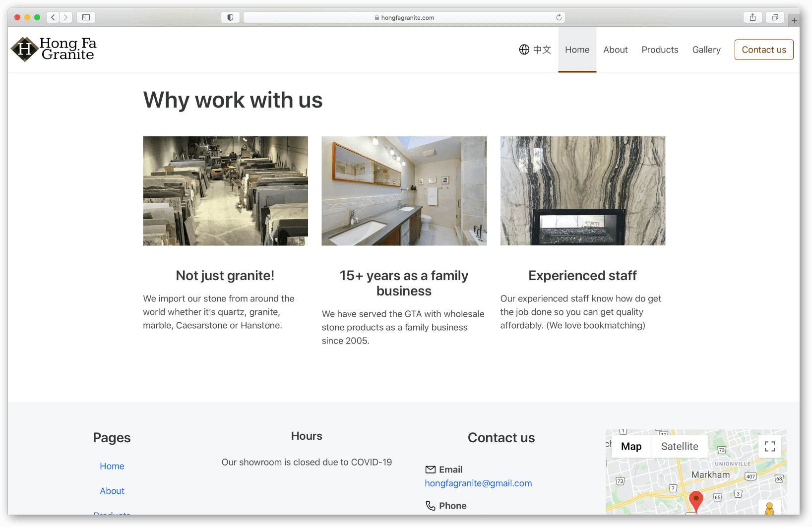Screen dimensions: 812x527
Task: Click the marble fireplace photo
Action: pos(582,191)
